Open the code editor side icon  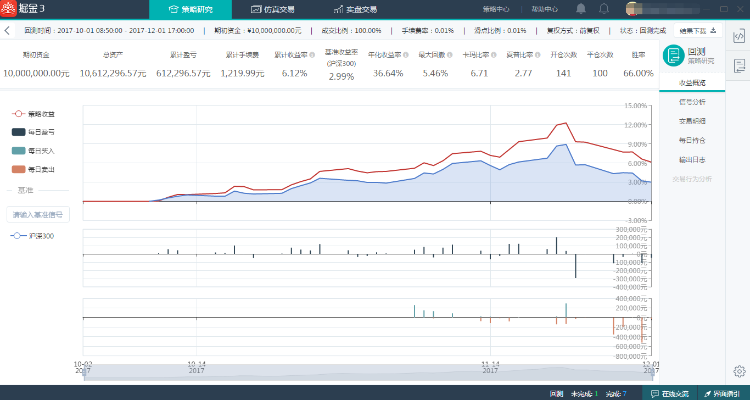[739, 36]
